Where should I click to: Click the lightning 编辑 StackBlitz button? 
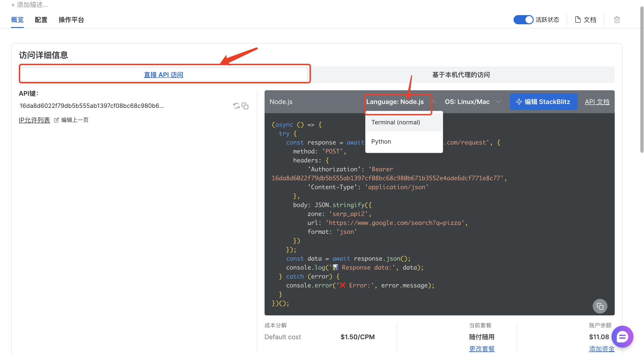[543, 102]
